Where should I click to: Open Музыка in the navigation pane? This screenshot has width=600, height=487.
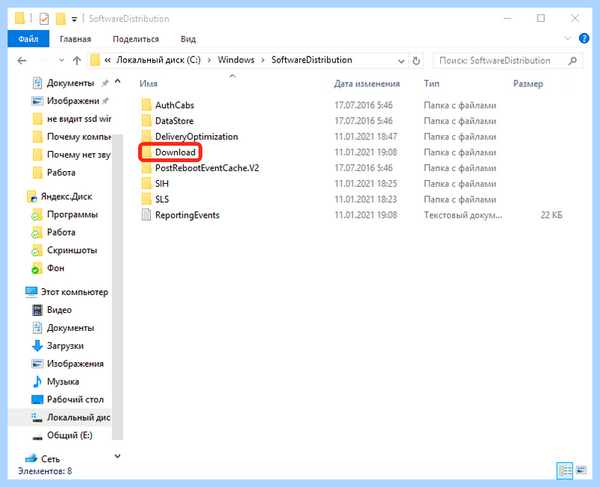click(x=63, y=382)
